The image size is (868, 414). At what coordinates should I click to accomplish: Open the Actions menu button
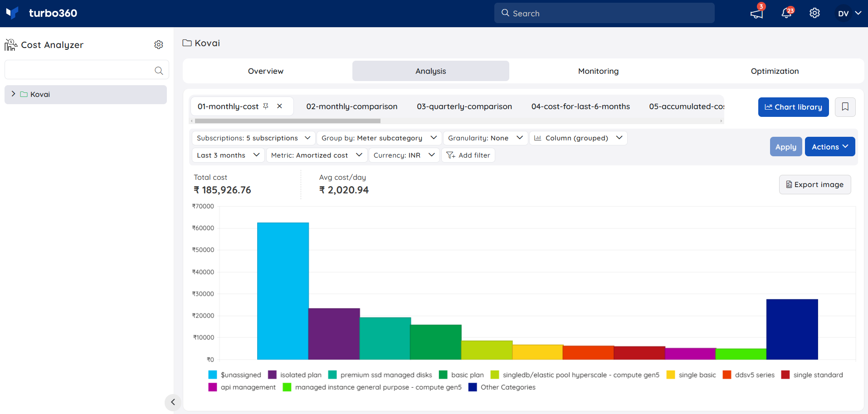[829, 147]
